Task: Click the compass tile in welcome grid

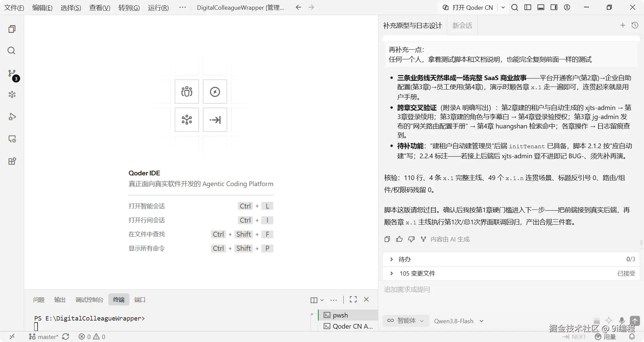Action: [x=215, y=92]
